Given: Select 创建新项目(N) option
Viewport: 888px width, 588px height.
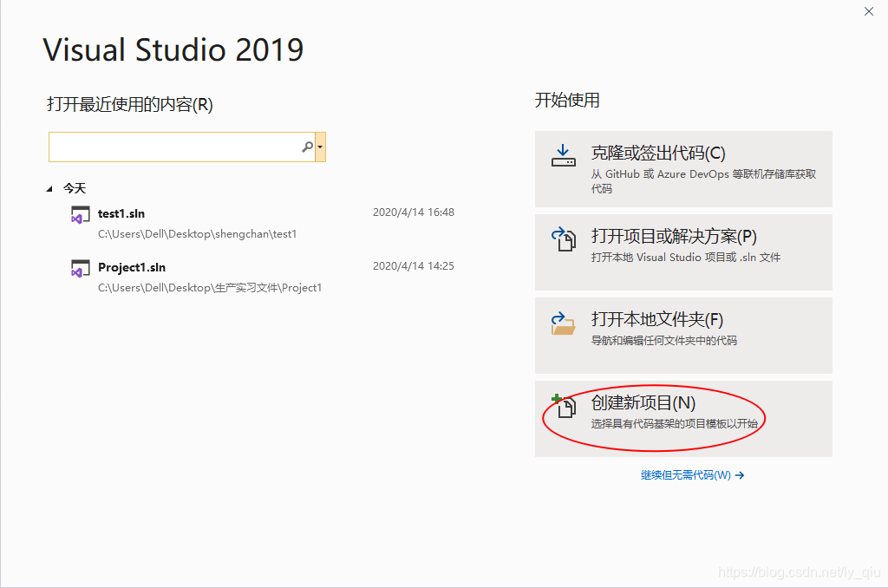Looking at the screenshot, I should 683,419.
